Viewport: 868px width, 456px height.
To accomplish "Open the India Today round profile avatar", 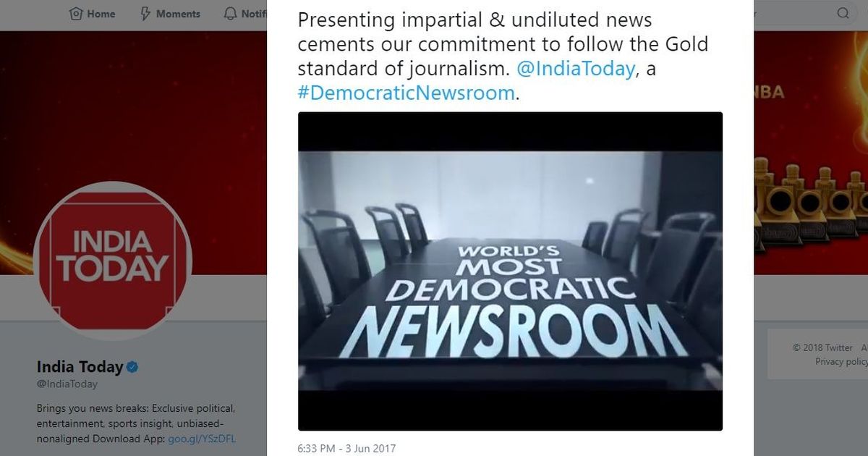I will click(112, 261).
